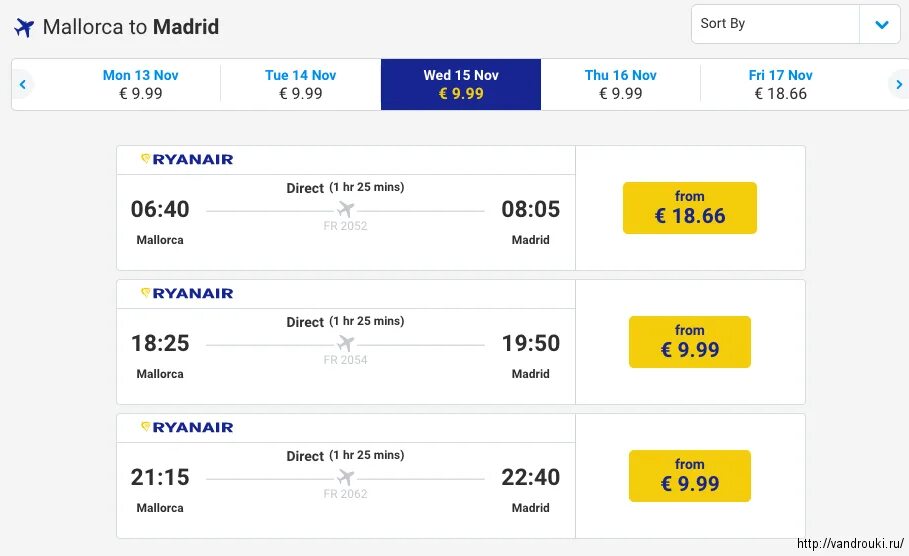
Task: Choose the Thu 16 Nov date tab
Action: click(x=621, y=84)
